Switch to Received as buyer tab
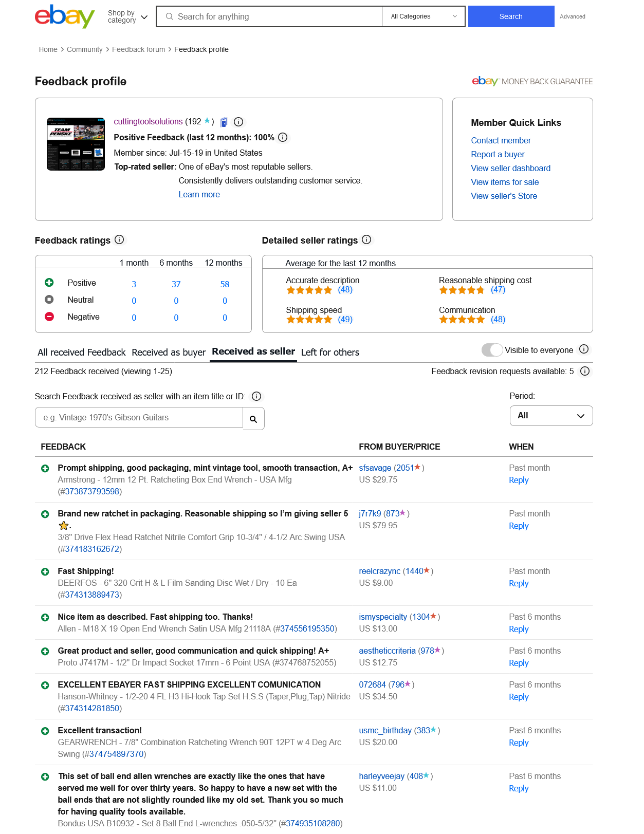 tap(169, 353)
